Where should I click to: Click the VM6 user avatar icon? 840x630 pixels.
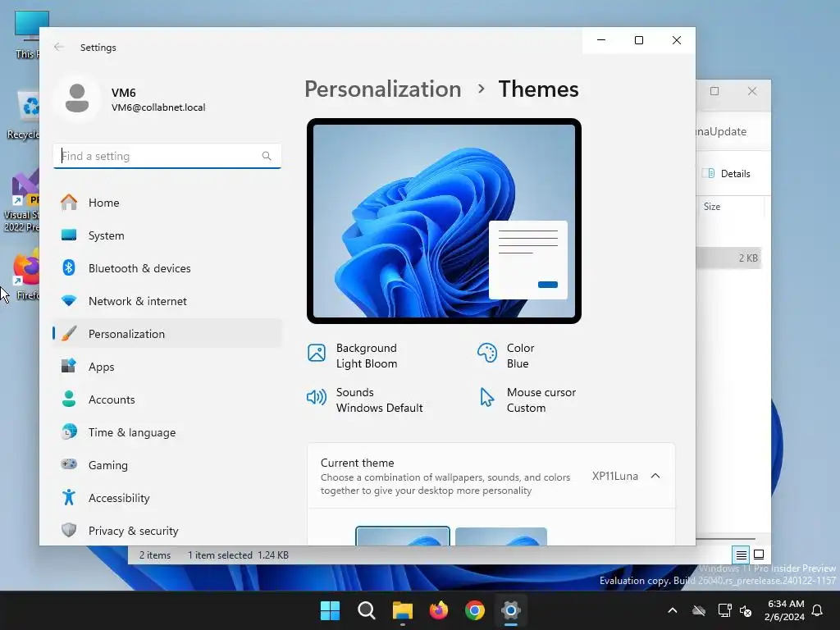pyautogui.click(x=77, y=98)
